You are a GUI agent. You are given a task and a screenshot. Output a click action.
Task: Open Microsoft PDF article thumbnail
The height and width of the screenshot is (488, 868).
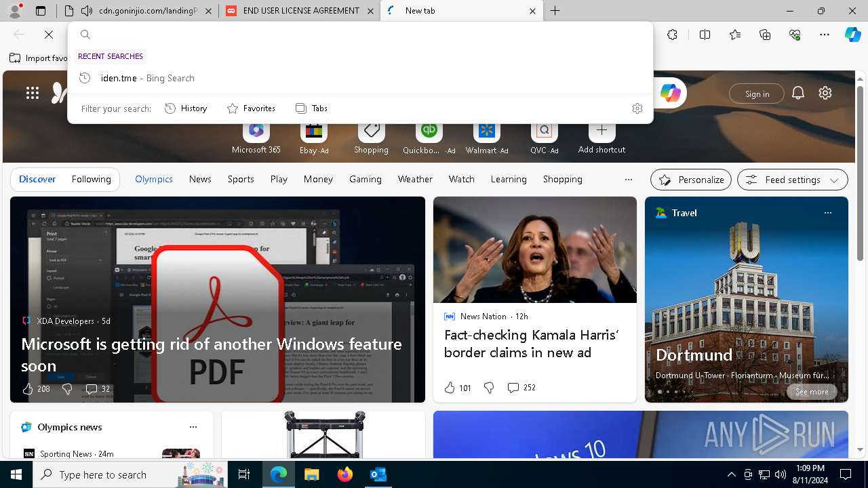click(218, 300)
